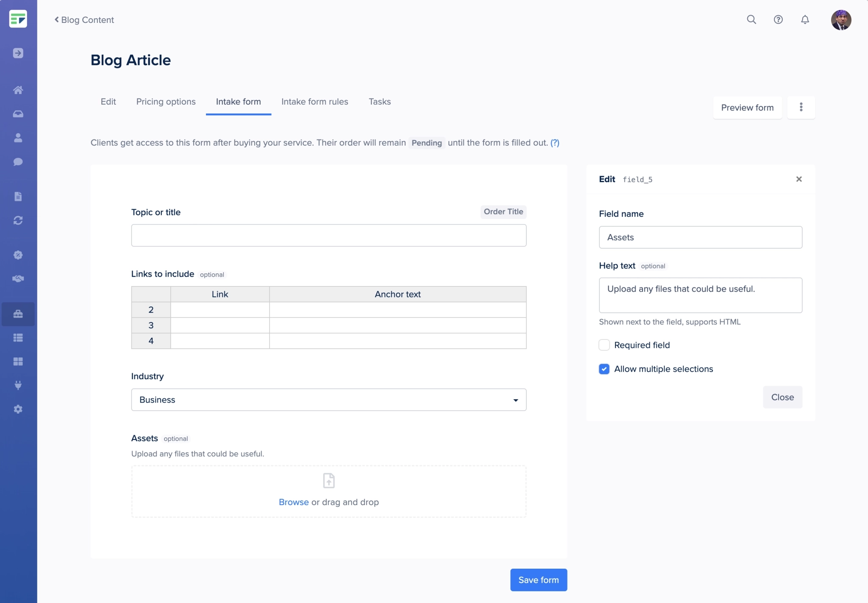The image size is (868, 603).
Task: Open the notifications bell icon
Action: click(804, 20)
